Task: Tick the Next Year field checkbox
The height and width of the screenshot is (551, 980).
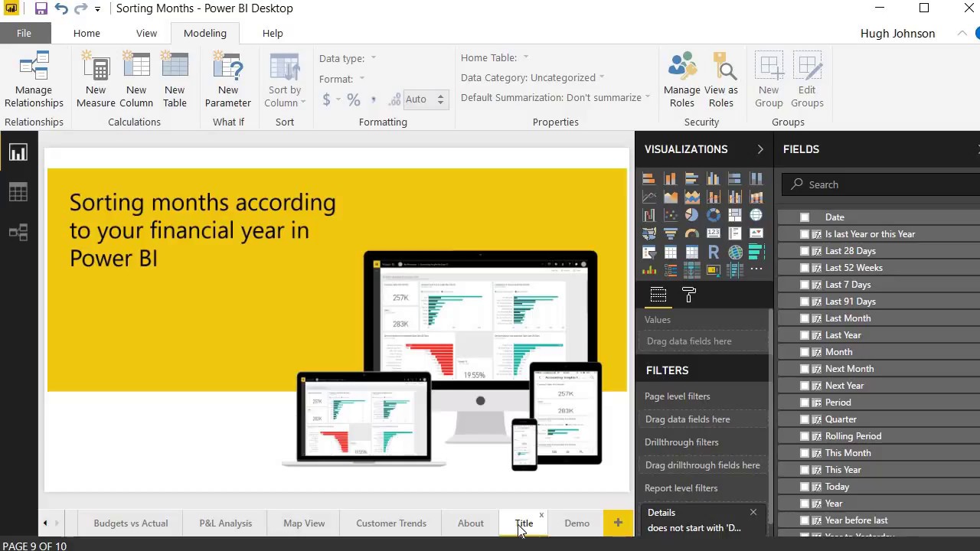Action: click(x=805, y=386)
